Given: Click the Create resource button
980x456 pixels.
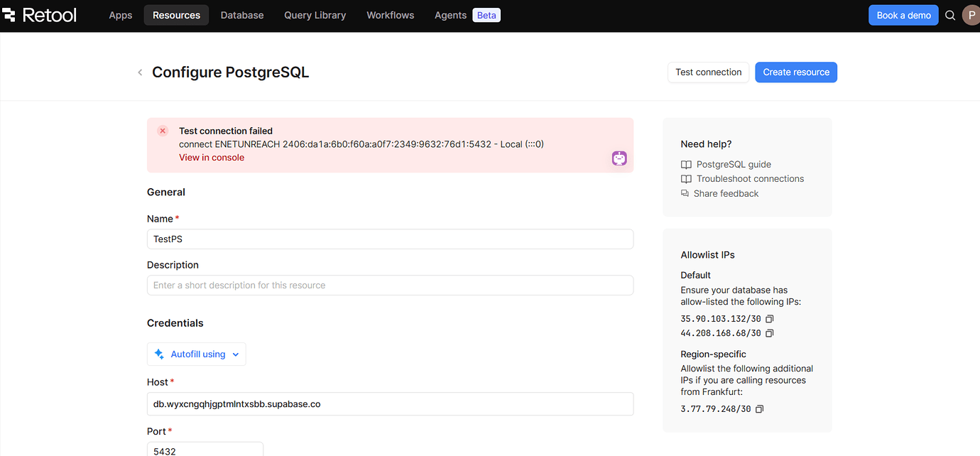Looking at the screenshot, I should pos(795,72).
